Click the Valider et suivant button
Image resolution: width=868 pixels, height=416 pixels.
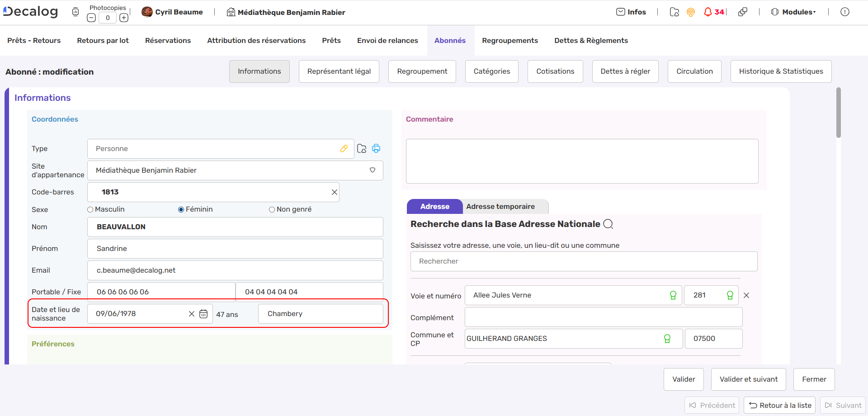[x=749, y=379]
